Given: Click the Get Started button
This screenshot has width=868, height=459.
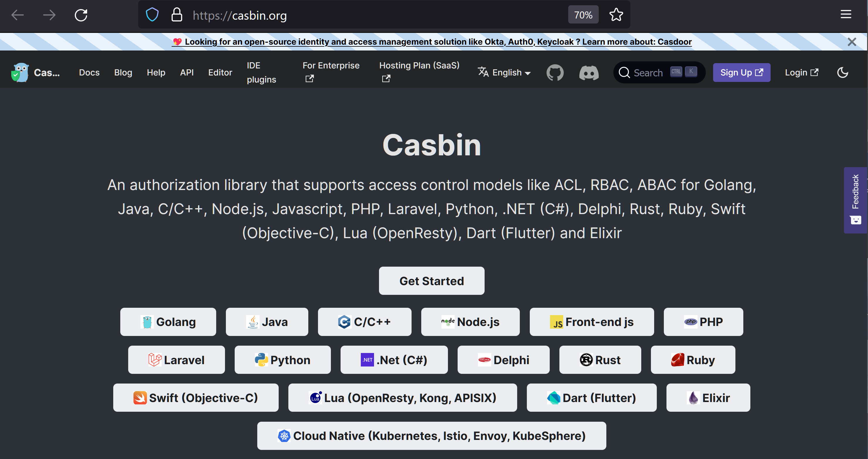Looking at the screenshot, I should (x=431, y=281).
